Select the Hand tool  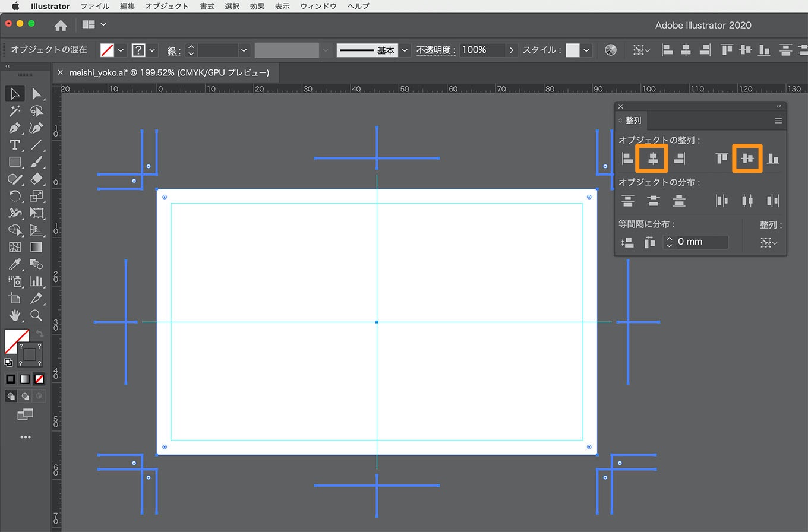pyautogui.click(x=15, y=315)
